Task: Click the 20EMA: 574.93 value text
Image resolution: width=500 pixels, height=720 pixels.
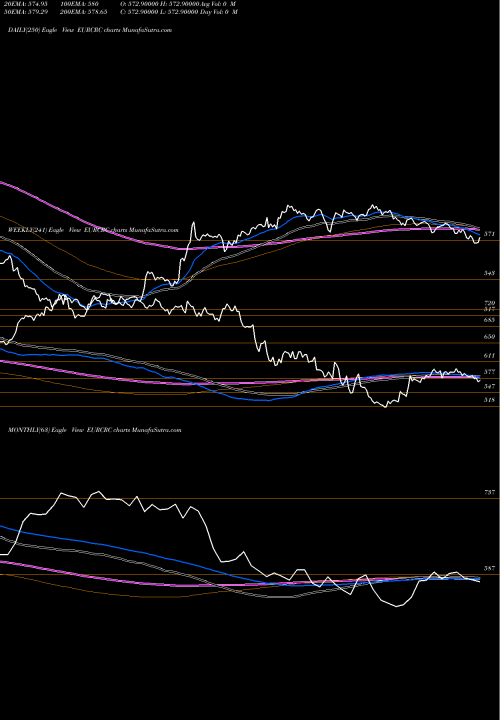Action: (26, 4)
